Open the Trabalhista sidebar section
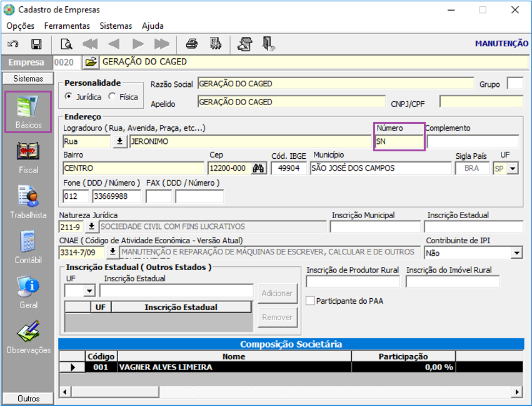This screenshot has height=407, width=532. (28, 203)
